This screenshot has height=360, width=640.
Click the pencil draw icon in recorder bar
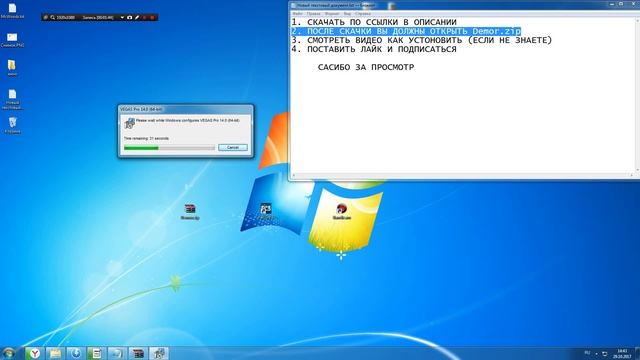137,18
